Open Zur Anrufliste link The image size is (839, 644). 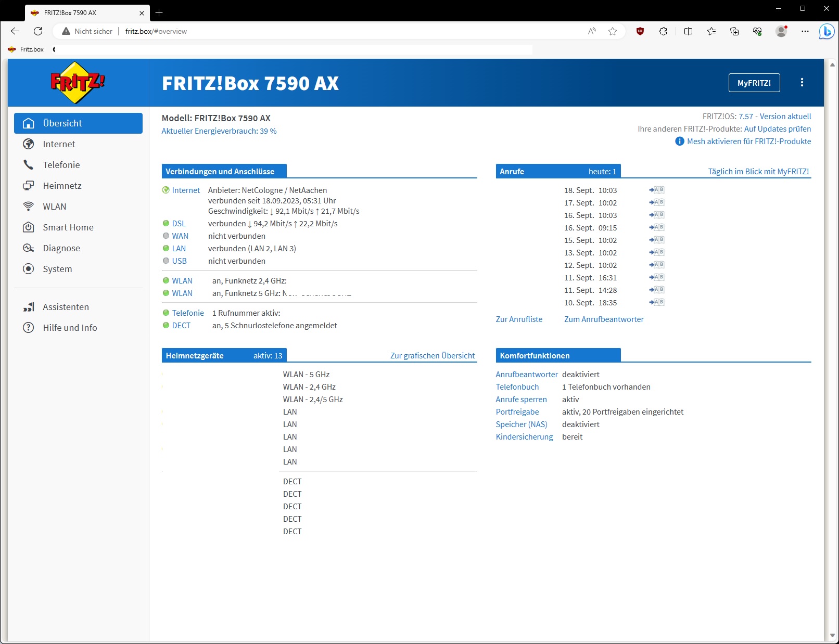click(x=519, y=319)
